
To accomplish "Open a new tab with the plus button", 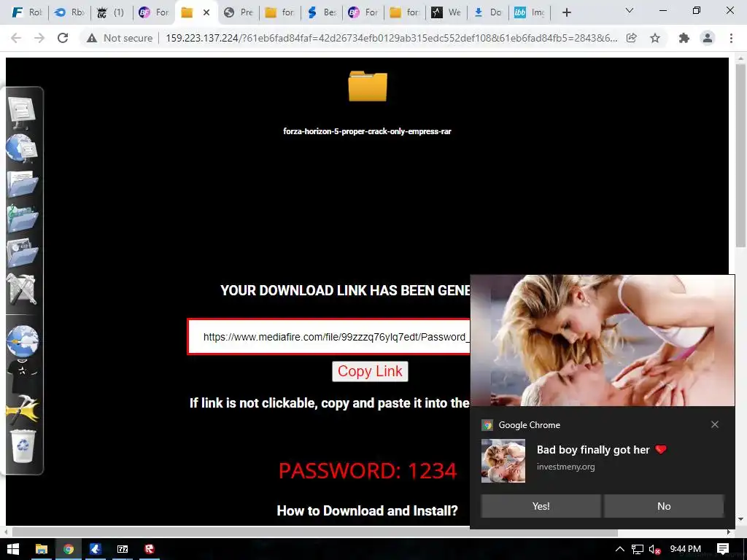I will coord(566,12).
